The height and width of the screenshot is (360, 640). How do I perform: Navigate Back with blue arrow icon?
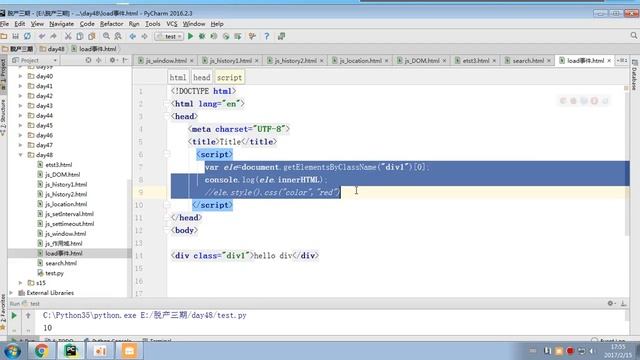point(133,36)
